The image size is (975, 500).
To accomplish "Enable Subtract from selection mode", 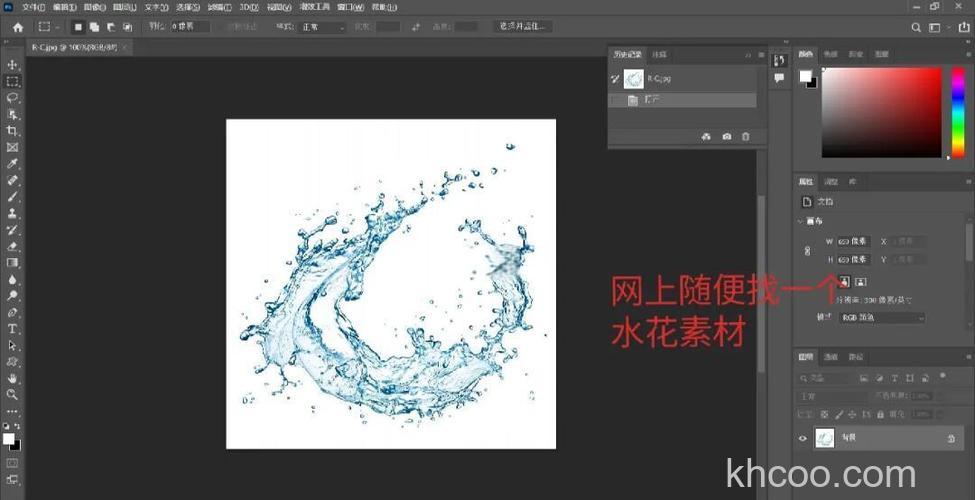I will [x=111, y=27].
